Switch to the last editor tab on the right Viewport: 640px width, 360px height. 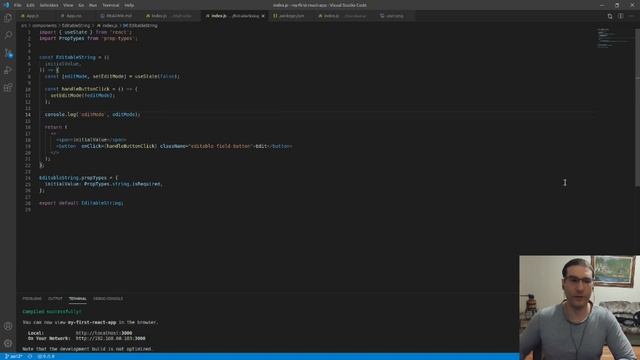click(394, 16)
